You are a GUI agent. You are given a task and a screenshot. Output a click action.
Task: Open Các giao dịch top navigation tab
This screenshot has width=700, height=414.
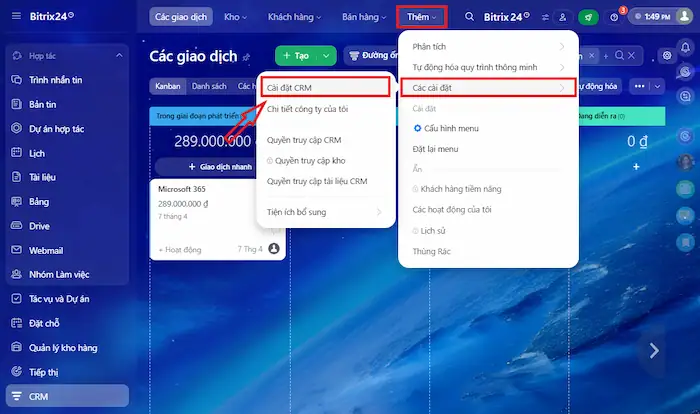pos(181,17)
